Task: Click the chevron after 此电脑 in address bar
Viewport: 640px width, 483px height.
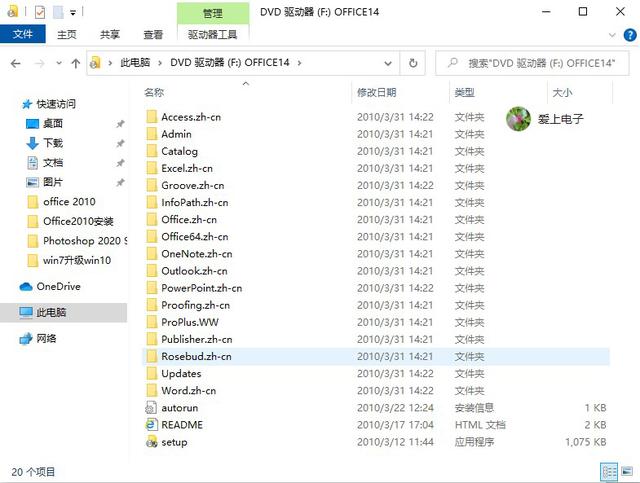Action: pyautogui.click(x=160, y=63)
